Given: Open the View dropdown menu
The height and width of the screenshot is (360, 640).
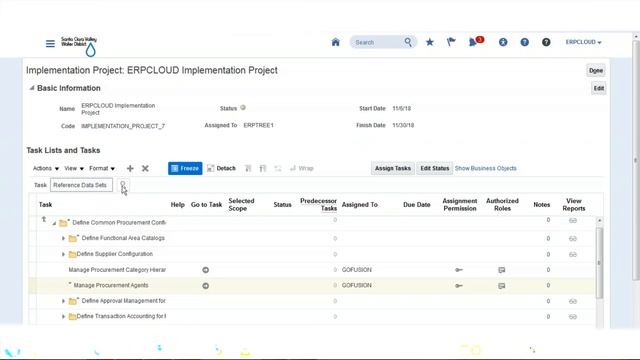Looking at the screenshot, I should [x=74, y=168].
